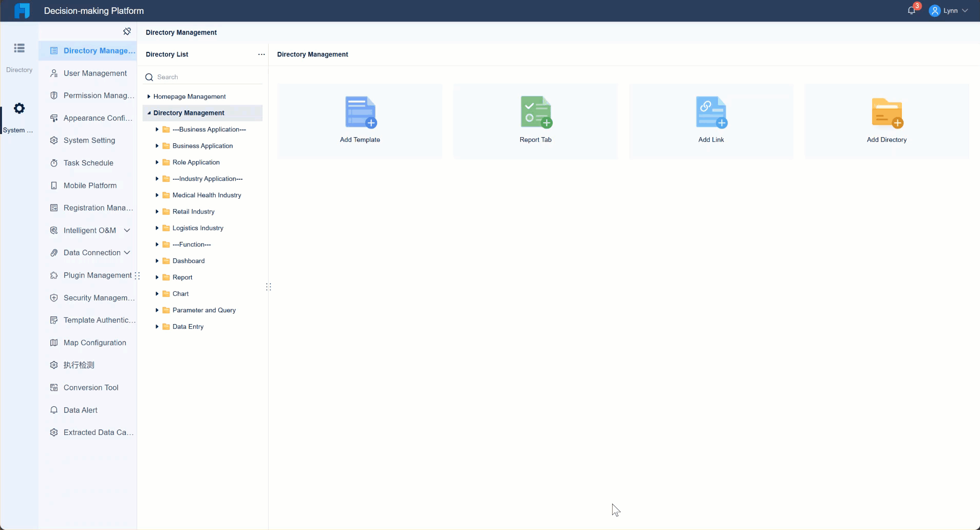The image size is (980, 530).
Task: Select Logistics Industry folder
Action: pos(202,228)
